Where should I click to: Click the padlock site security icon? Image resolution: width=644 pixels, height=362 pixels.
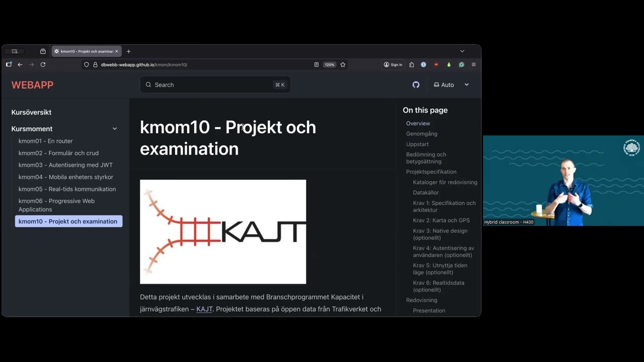(95, 64)
